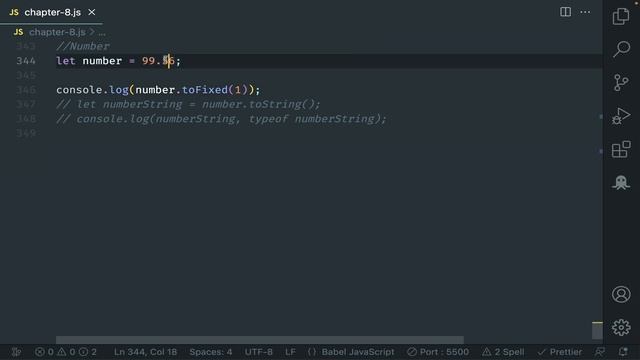Viewport: 640px width, 360px height.
Task: Open the Search view
Action: [621, 49]
